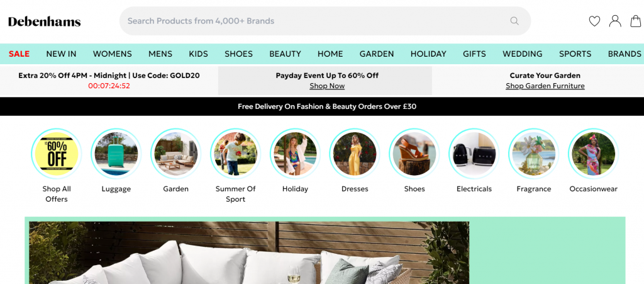Click the Payday Event Shop Now link
This screenshot has width=644, height=284.
[327, 86]
